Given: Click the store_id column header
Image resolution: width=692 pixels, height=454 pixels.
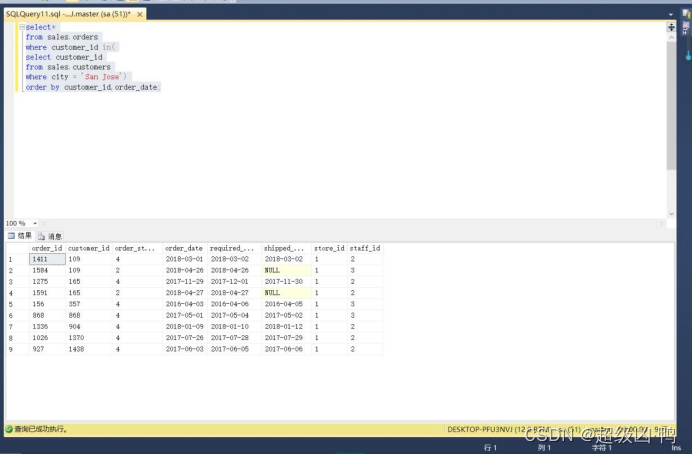Looking at the screenshot, I should coord(329,248).
